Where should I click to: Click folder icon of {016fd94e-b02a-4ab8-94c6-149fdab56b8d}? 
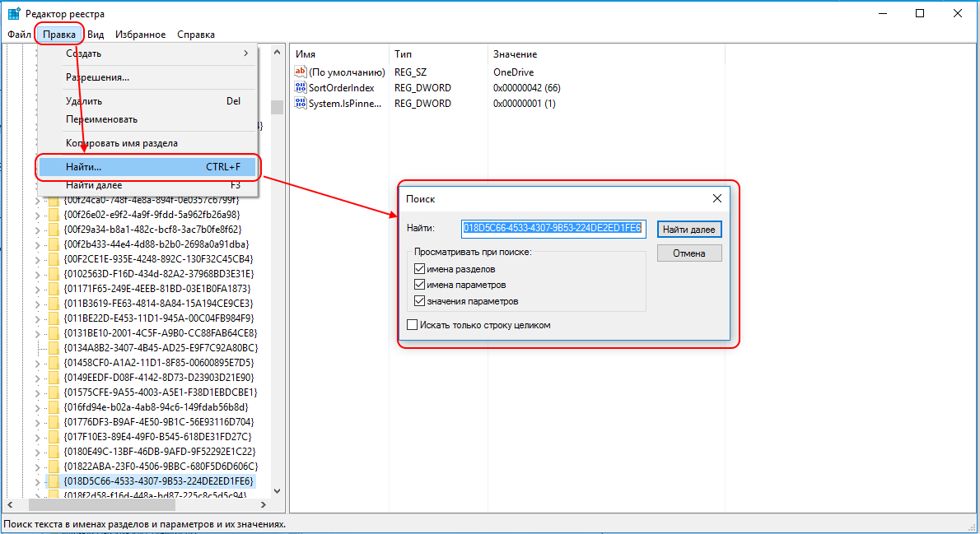point(54,407)
